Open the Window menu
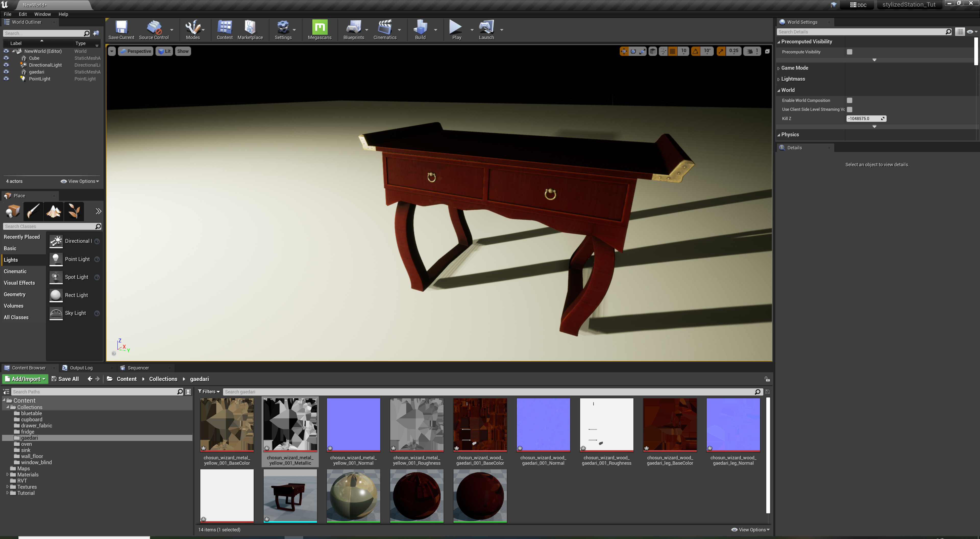Screen dimensions: 980x539 click(42, 14)
